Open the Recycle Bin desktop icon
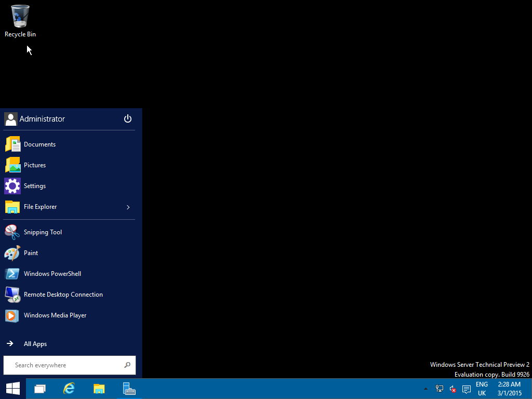The height and width of the screenshot is (399, 532). click(20, 16)
